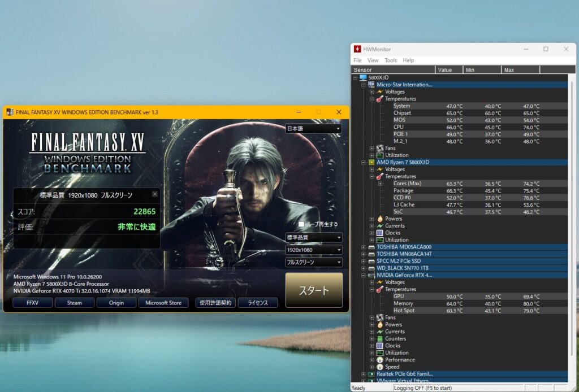
Task: Click the スタート start benchmark button
Action: coord(314,290)
